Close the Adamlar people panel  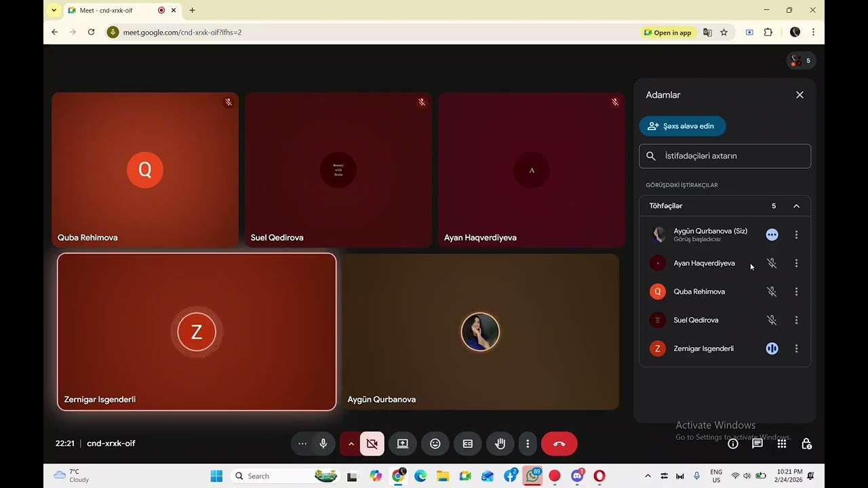click(800, 95)
